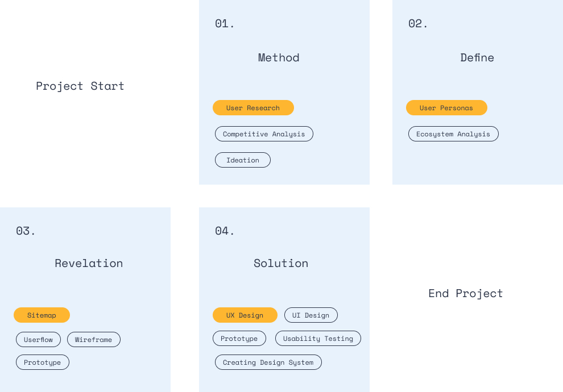Click the End Project label
Viewport: 563px width, 392px height.
[466, 293]
